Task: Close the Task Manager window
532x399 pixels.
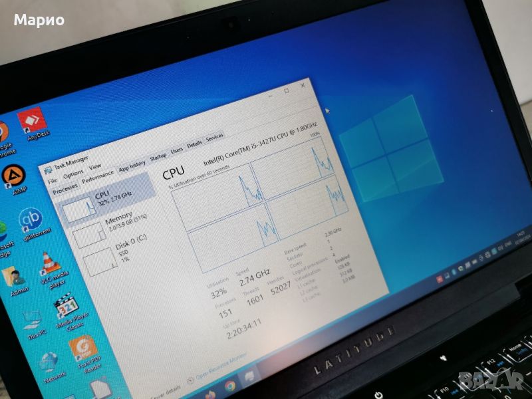Action: pyautogui.click(x=303, y=86)
